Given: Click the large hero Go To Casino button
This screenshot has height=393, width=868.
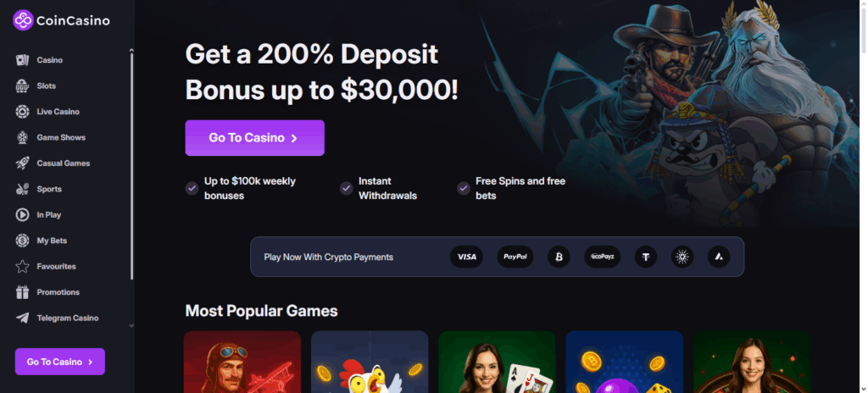Looking at the screenshot, I should (x=254, y=138).
